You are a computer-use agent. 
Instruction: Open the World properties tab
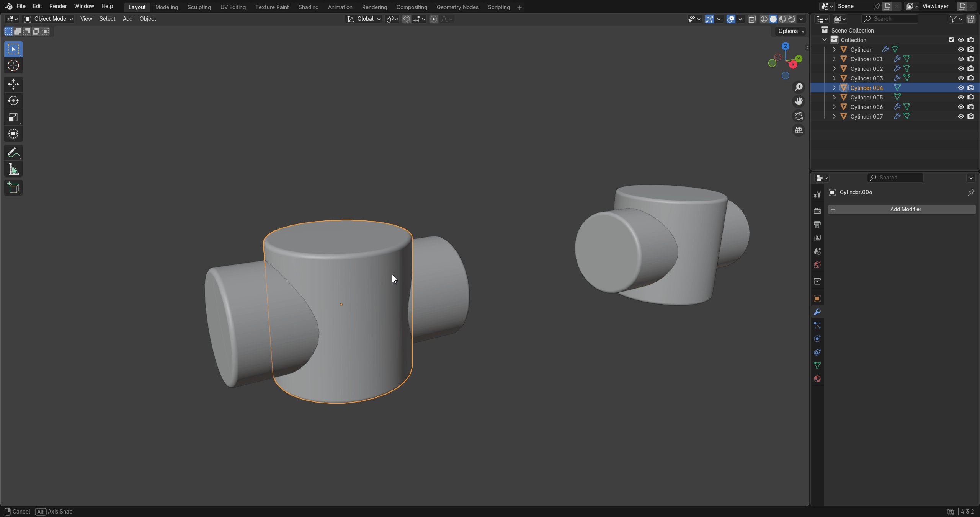click(817, 264)
